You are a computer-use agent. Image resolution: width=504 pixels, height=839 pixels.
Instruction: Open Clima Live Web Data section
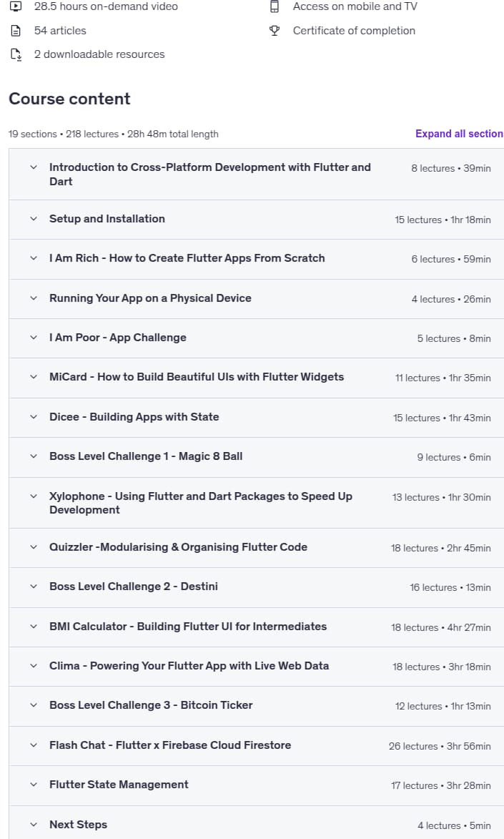point(189,666)
